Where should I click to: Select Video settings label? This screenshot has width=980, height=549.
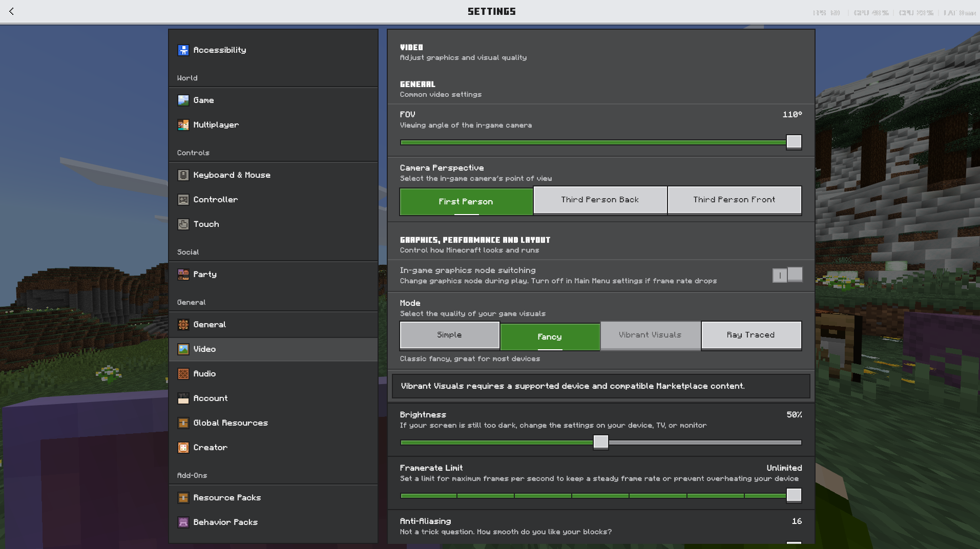[x=204, y=349]
